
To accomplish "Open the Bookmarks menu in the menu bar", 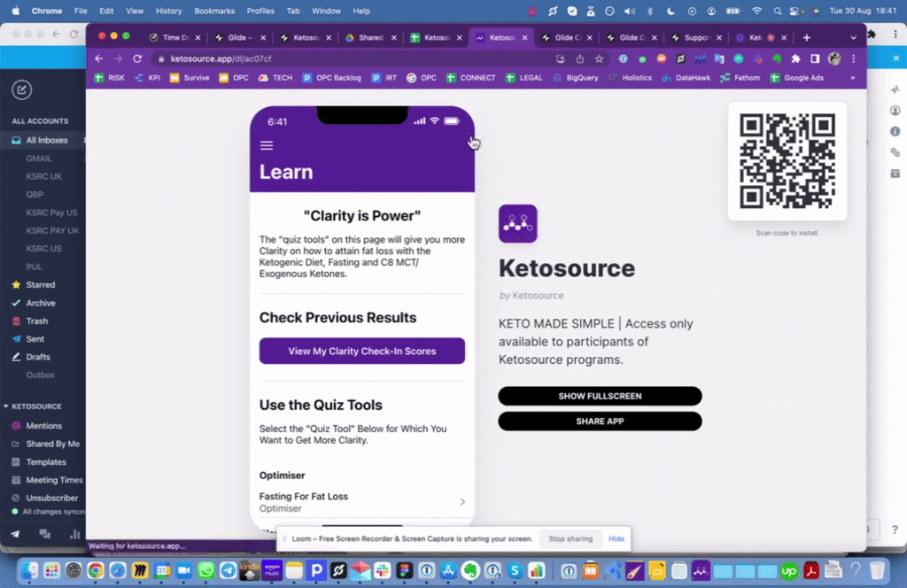I will pos(214,11).
